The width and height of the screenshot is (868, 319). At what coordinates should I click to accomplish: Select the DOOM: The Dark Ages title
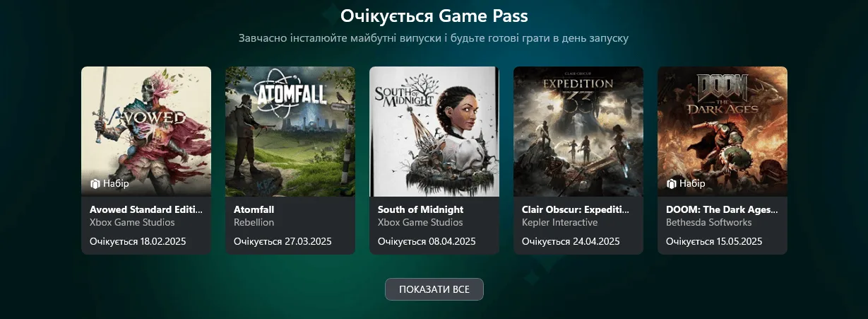[722, 209]
